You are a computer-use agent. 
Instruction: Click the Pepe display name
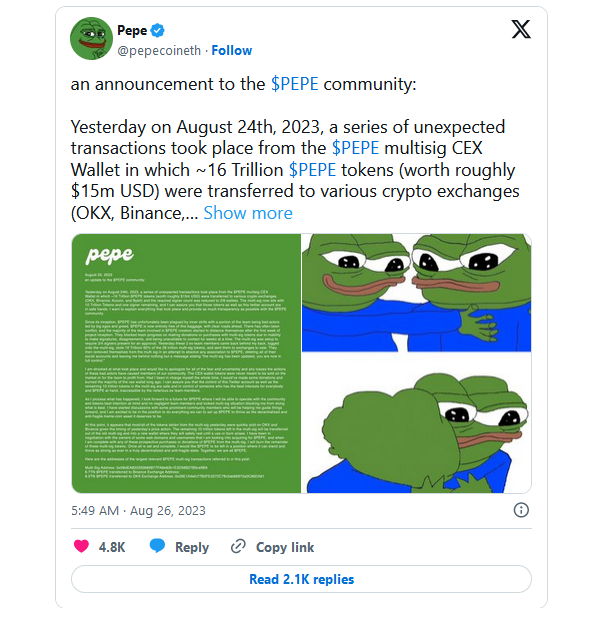point(132,31)
